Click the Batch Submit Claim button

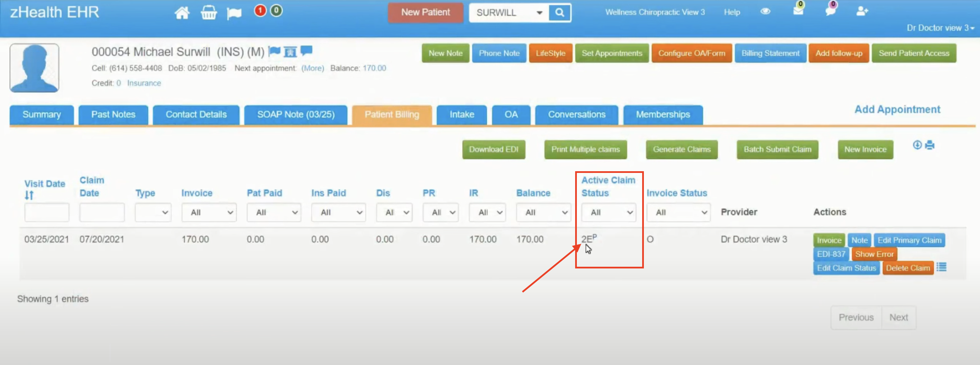(777, 149)
